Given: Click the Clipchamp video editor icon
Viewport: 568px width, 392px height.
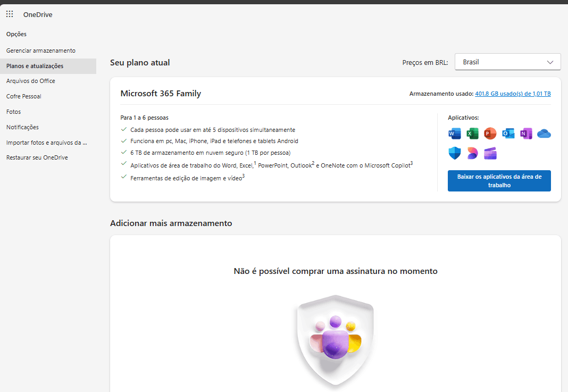Looking at the screenshot, I should [490, 153].
